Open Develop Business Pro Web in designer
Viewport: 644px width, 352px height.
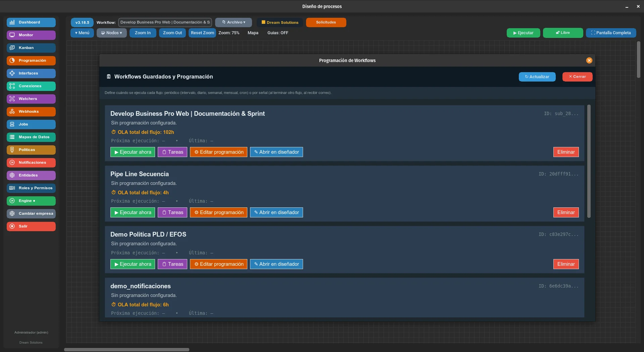click(277, 152)
